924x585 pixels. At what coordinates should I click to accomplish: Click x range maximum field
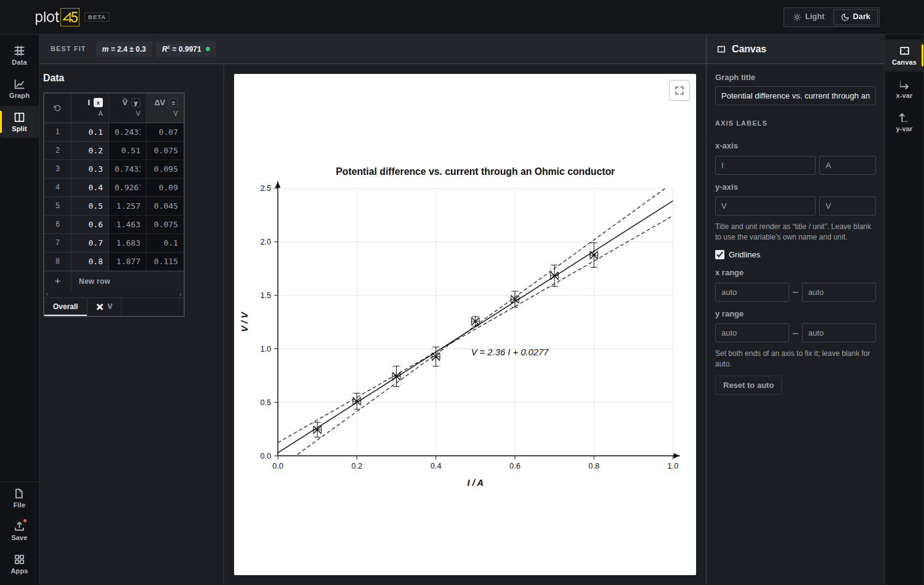[x=838, y=292]
